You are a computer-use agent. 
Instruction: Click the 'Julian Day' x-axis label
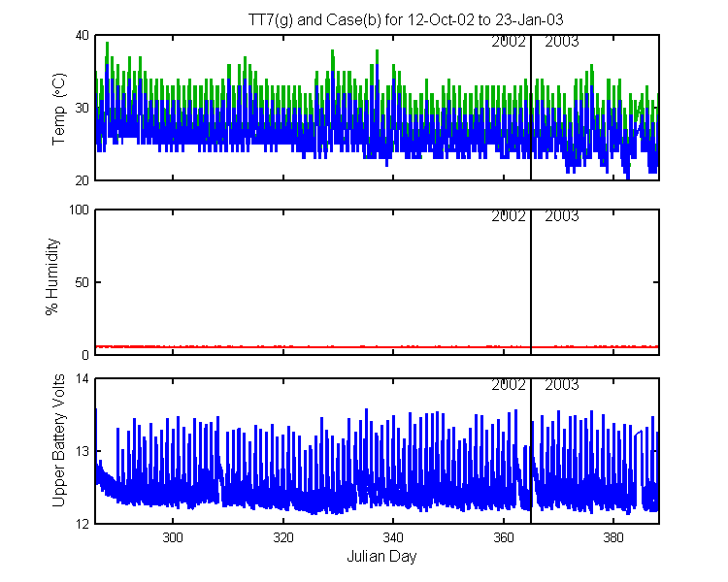click(x=381, y=556)
